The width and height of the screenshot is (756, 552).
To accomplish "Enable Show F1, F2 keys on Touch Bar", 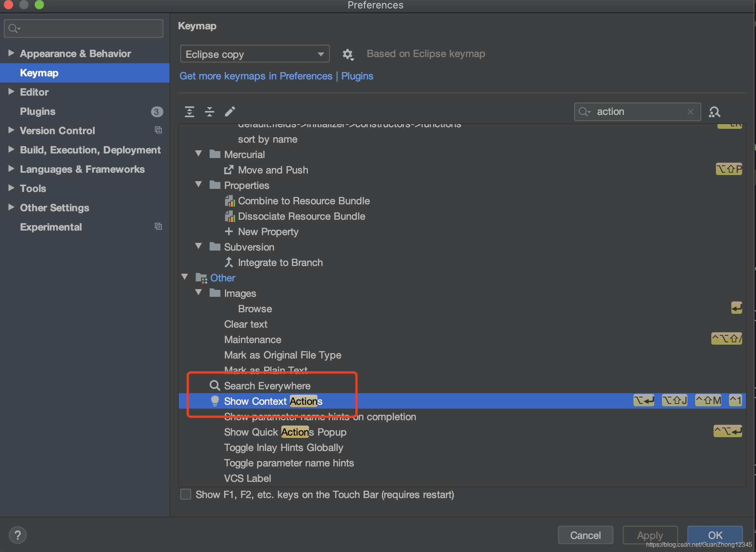I will (185, 494).
